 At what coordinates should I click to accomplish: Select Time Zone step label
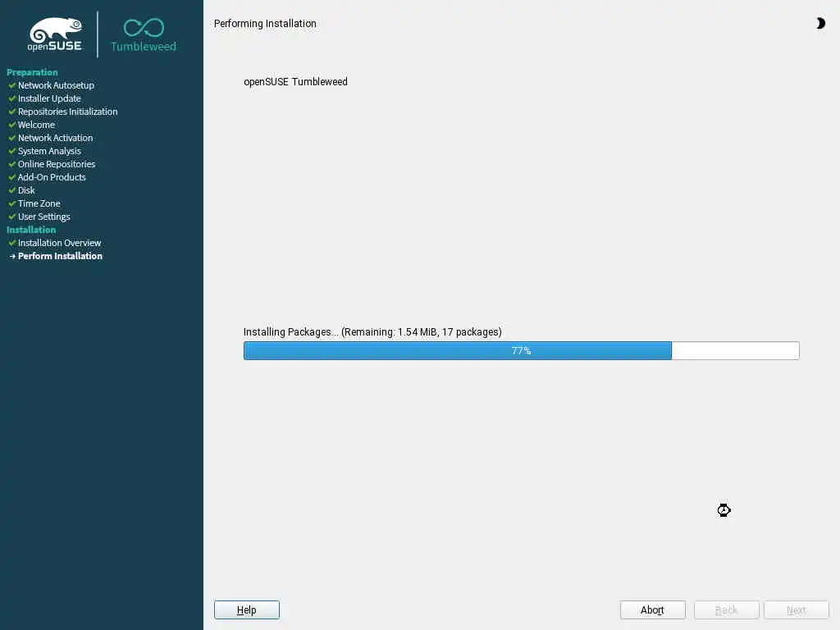(39, 203)
